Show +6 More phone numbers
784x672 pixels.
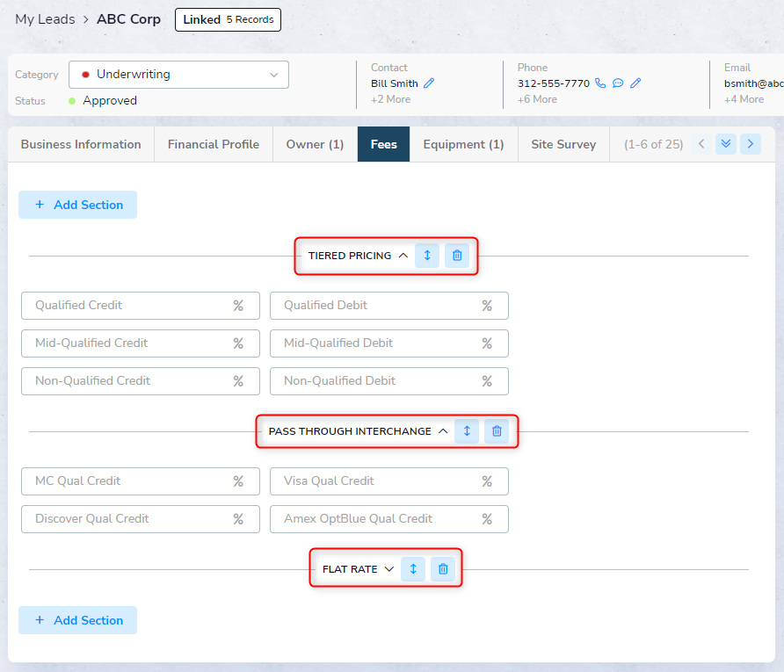pyautogui.click(x=537, y=99)
